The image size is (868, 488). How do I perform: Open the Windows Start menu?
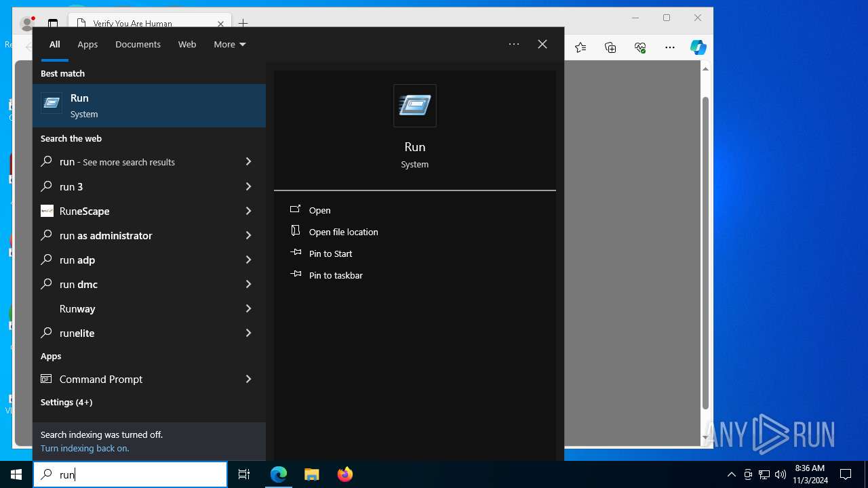pyautogui.click(x=16, y=474)
